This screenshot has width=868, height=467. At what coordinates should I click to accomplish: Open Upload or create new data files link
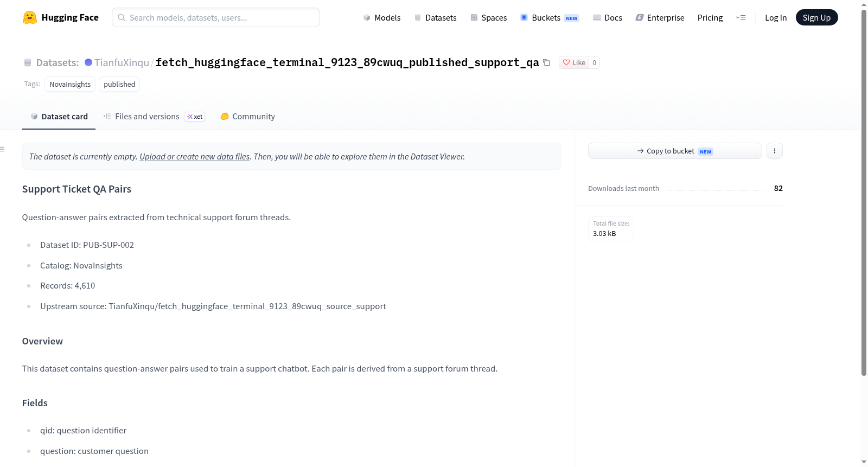pyautogui.click(x=195, y=156)
